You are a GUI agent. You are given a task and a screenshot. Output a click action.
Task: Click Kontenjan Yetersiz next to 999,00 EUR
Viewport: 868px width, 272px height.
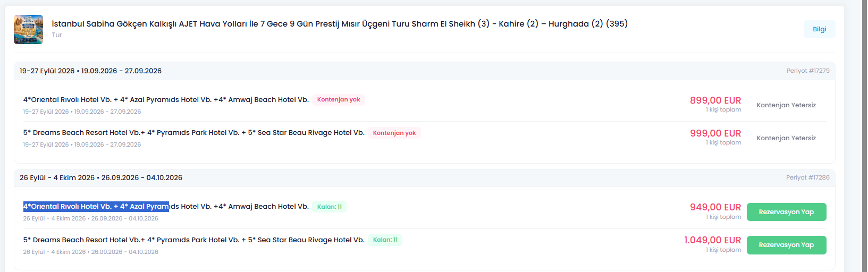click(x=786, y=138)
